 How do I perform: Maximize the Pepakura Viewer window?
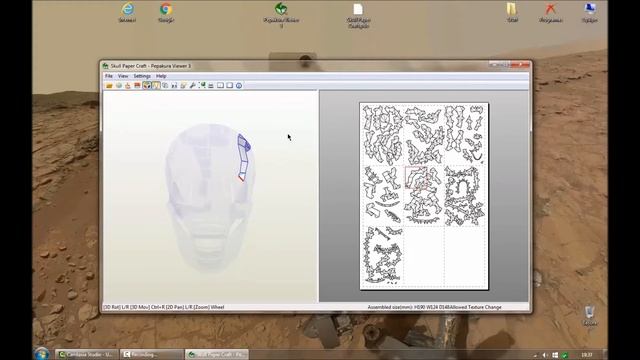pos(505,64)
